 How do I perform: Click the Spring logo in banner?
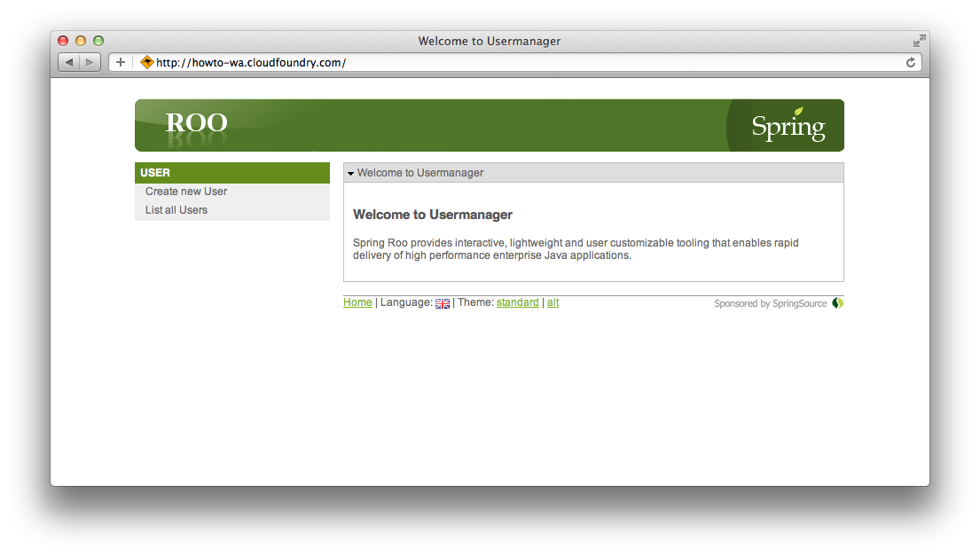coord(788,126)
